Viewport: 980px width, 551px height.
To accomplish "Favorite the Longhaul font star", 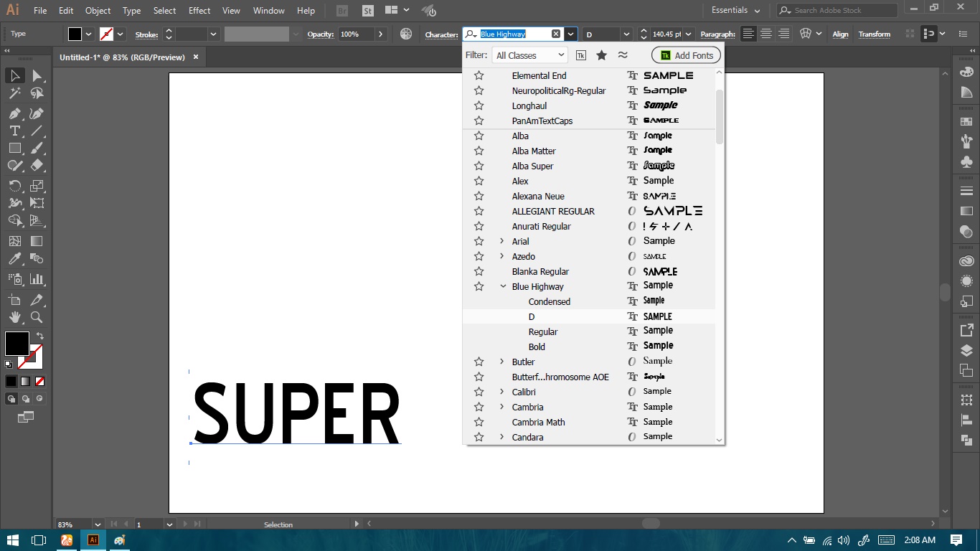I will [479, 105].
